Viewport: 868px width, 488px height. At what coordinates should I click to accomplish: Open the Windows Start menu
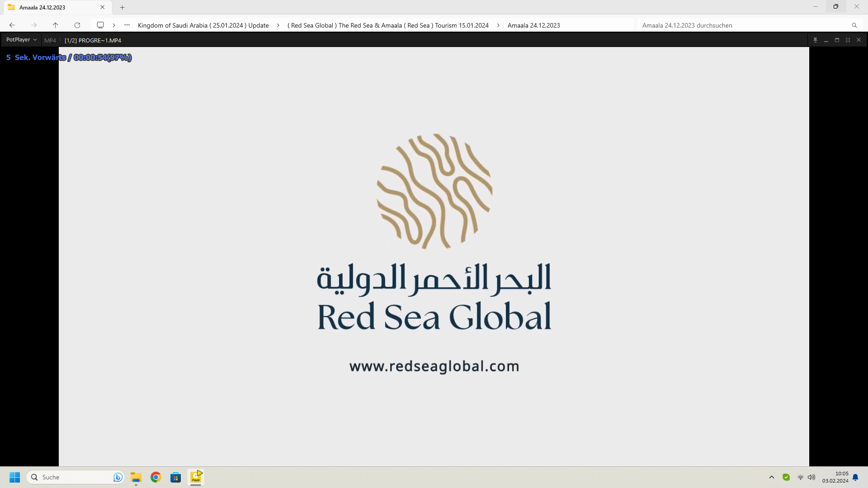pyautogui.click(x=14, y=477)
